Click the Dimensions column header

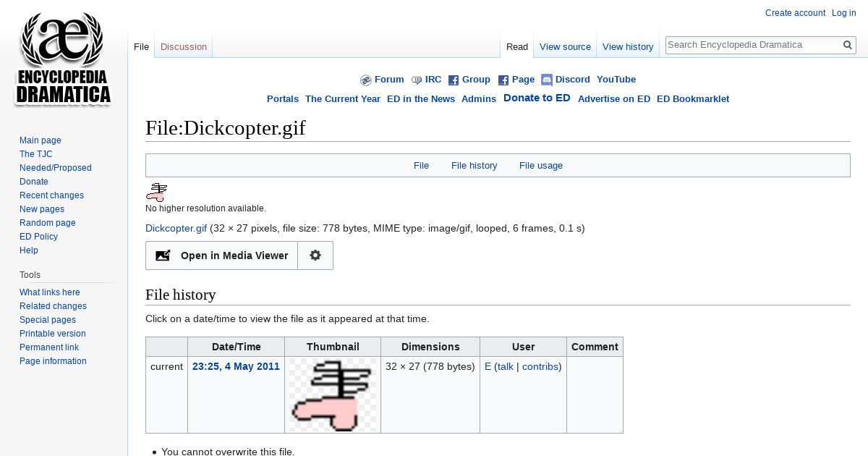click(430, 347)
